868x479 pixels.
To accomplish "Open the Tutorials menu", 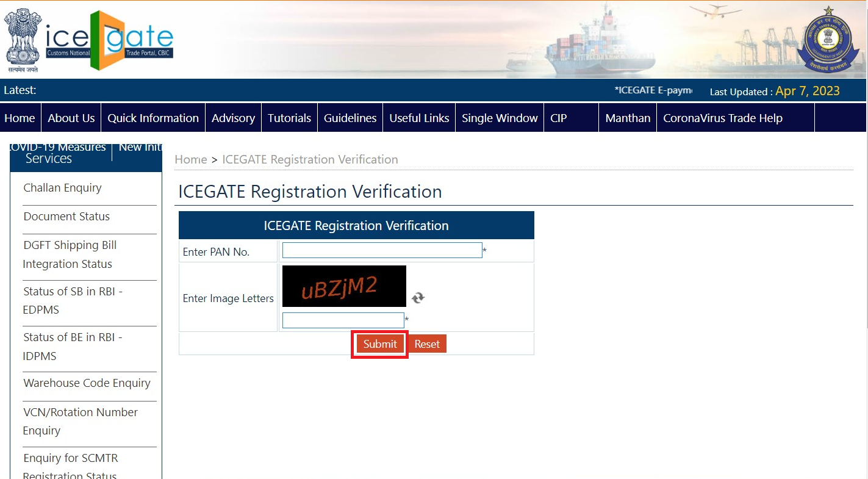I will tap(289, 118).
